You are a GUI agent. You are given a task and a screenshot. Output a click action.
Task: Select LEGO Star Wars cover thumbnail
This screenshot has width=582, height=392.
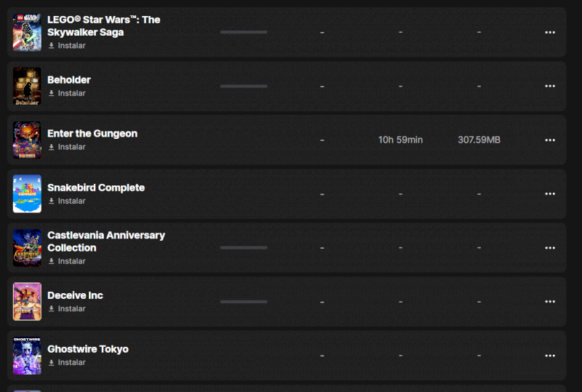pyautogui.click(x=27, y=32)
